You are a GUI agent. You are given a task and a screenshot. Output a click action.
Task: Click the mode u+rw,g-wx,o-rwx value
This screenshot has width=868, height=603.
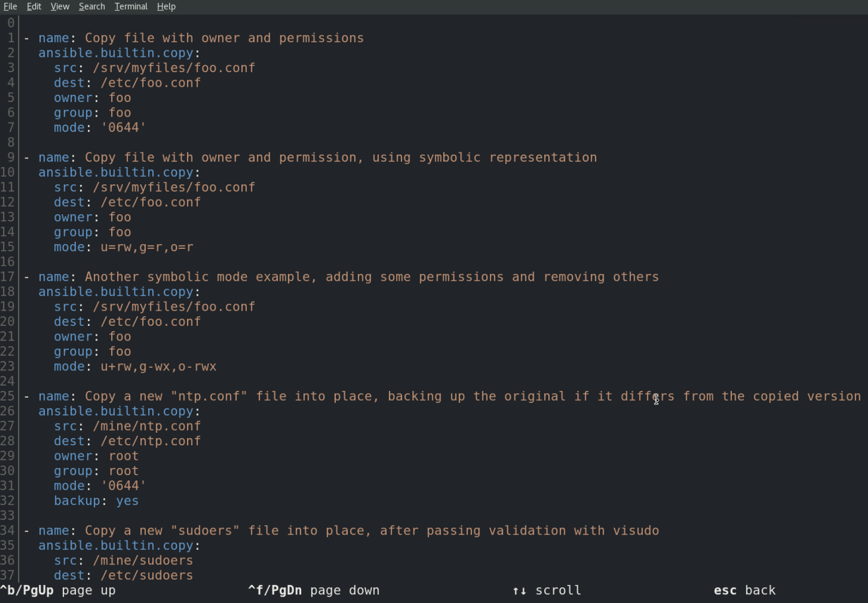pyautogui.click(x=158, y=367)
